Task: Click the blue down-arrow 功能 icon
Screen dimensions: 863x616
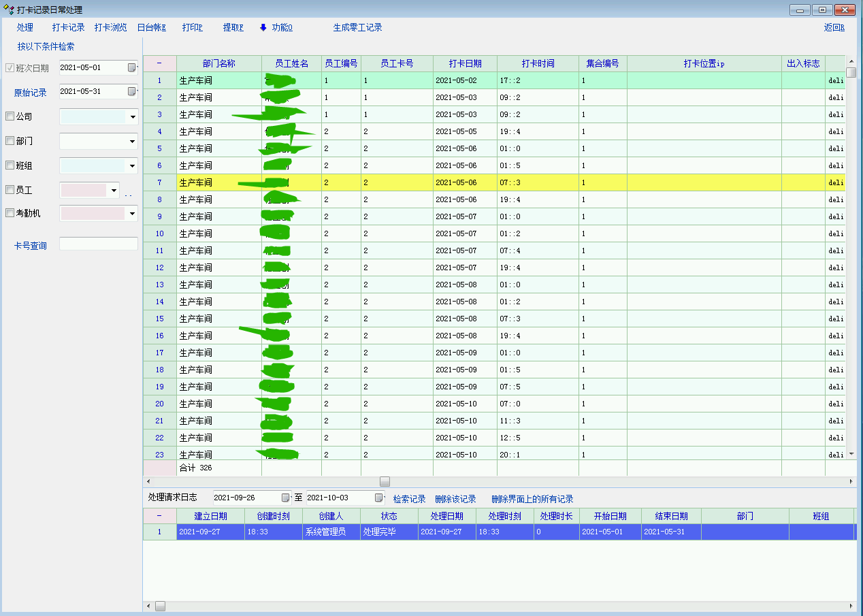Action: (x=263, y=28)
